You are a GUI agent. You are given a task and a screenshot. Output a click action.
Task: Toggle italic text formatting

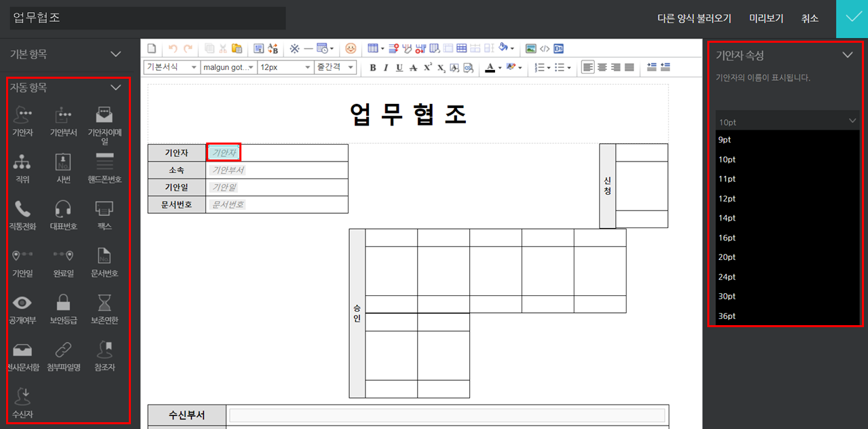pyautogui.click(x=386, y=67)
